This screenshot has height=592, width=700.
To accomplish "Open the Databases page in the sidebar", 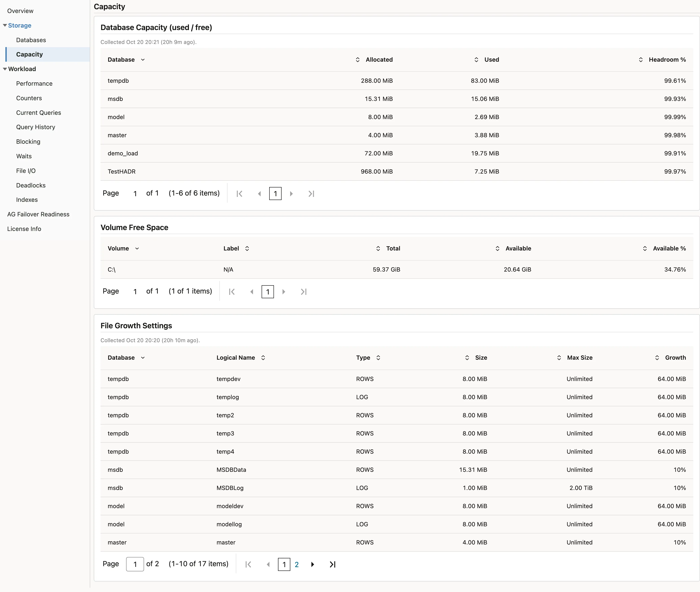I will [x=31, y=40].
